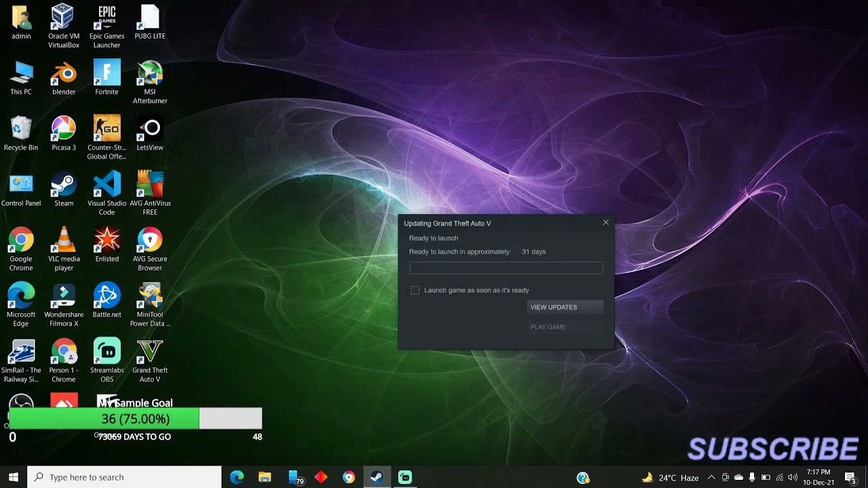The width and height of the screenshot is (868, 488).
Task: Open the Windows Start menu
Action: (x=14, y=477)
